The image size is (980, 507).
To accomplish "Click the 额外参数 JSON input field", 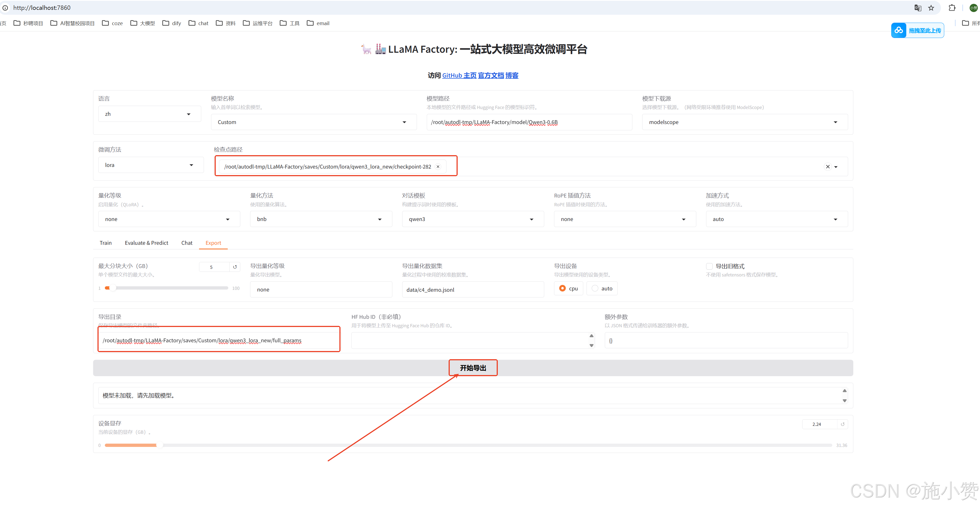I will tap(726, 340).
